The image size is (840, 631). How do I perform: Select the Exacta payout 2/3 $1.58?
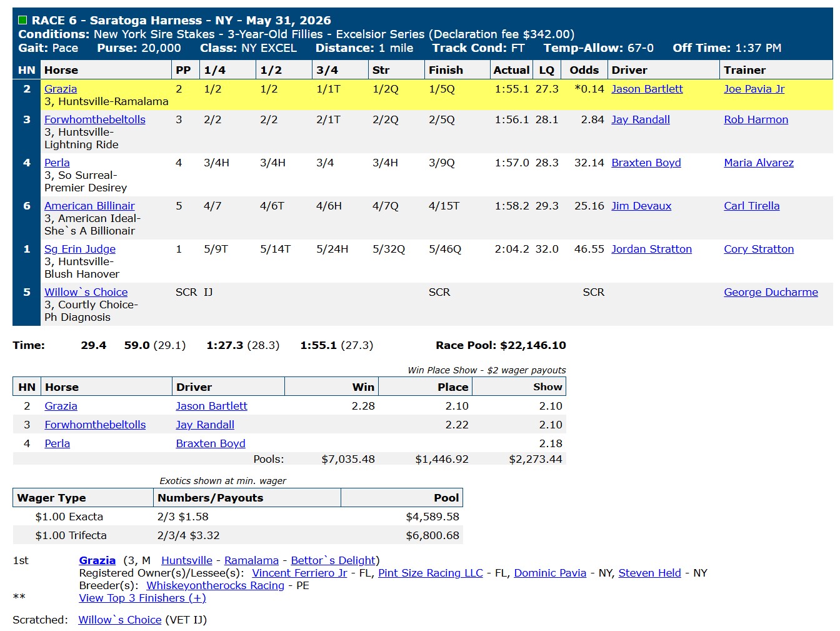point(183,517)
